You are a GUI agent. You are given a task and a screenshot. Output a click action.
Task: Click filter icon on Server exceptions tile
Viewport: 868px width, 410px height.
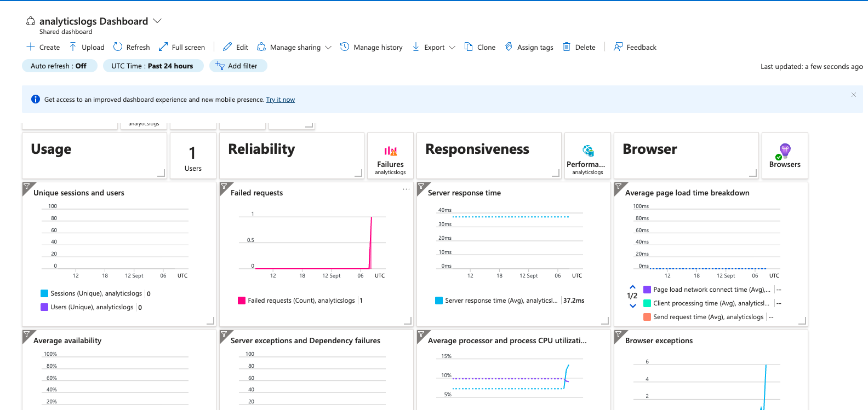(x=224, y=334)
